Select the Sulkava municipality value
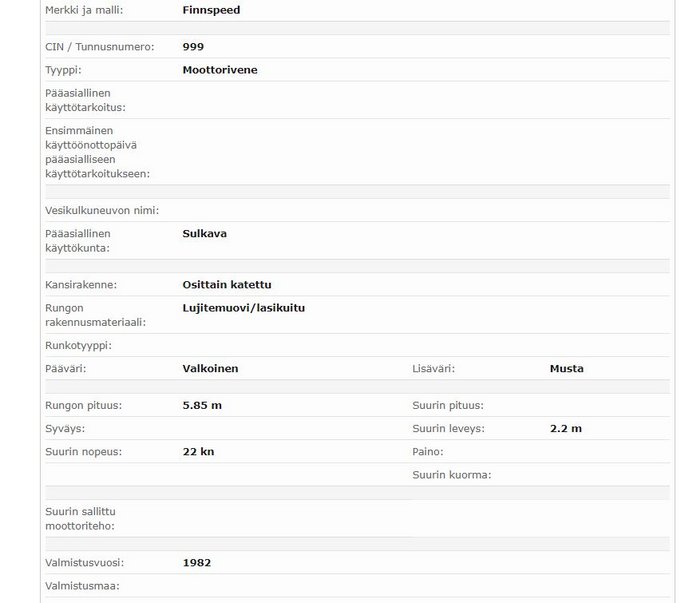The image size is (681, 603). [x=205, y=234]
